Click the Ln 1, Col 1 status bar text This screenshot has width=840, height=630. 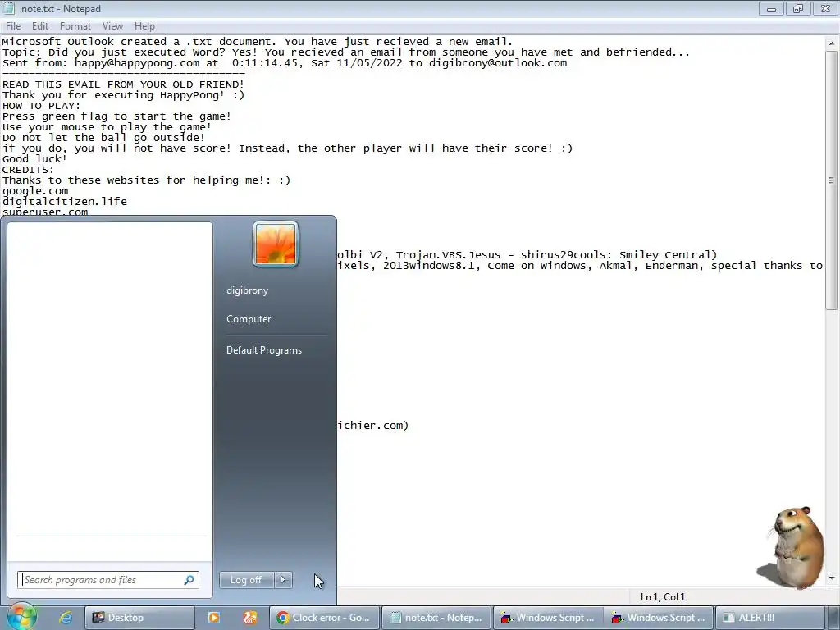coord(663,597)
